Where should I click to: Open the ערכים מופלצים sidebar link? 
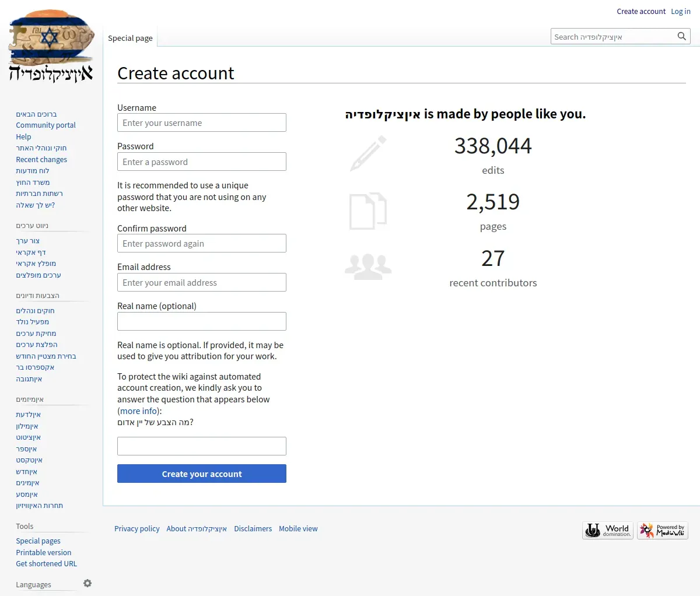pyautogui.click(x=38, y=275)
